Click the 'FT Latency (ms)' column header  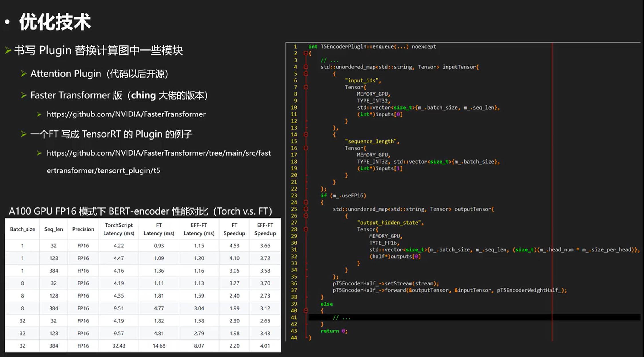(159, 229)
